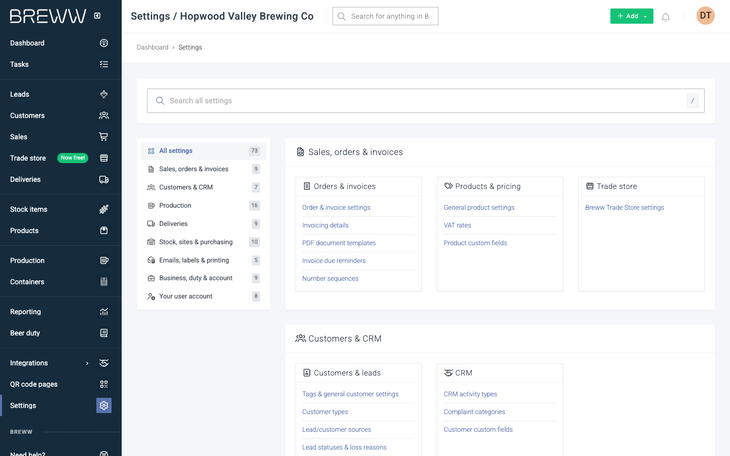The image size is (730, 456).
Task: Focus the Search all settings field
Action: pyautogui.click(x=426, y=101)
